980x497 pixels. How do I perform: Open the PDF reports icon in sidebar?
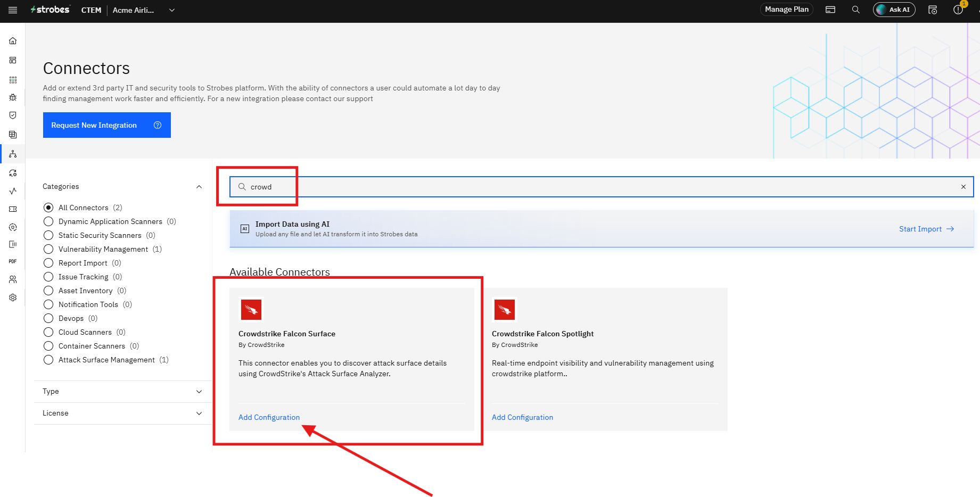click(x=13, y=261)
